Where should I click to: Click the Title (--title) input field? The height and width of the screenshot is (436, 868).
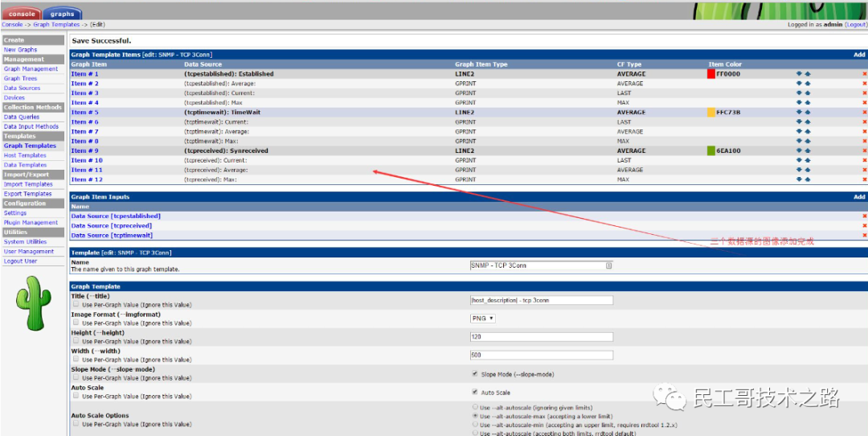click(542, 300)
